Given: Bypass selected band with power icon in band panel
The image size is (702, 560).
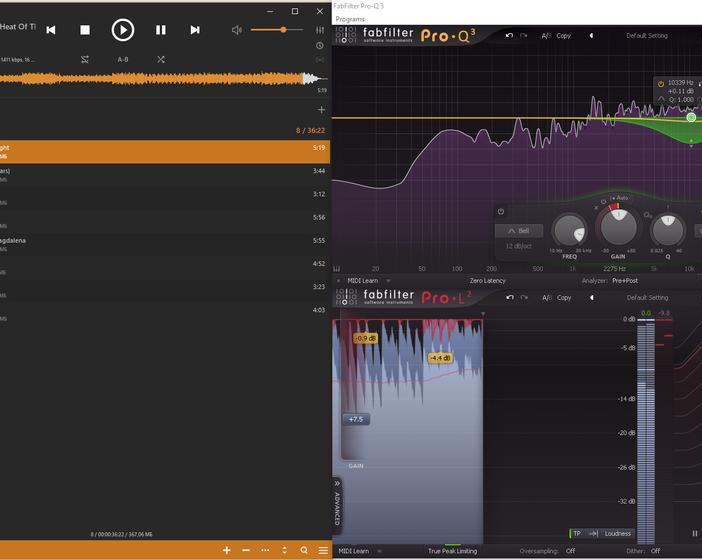Looking at the screenshot, I should tap(501, 211).
